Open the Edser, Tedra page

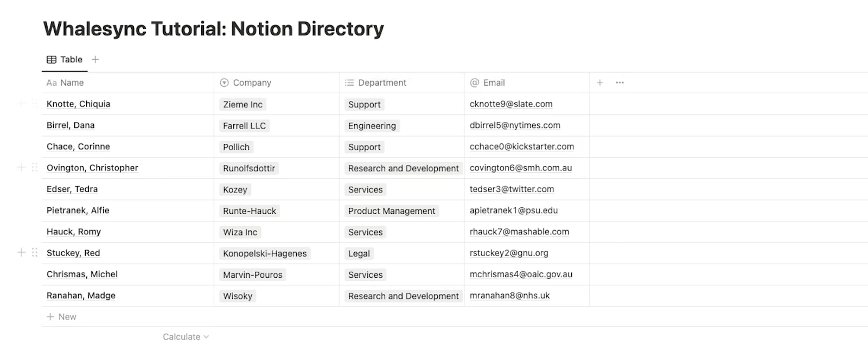click(x=72, y=189)
